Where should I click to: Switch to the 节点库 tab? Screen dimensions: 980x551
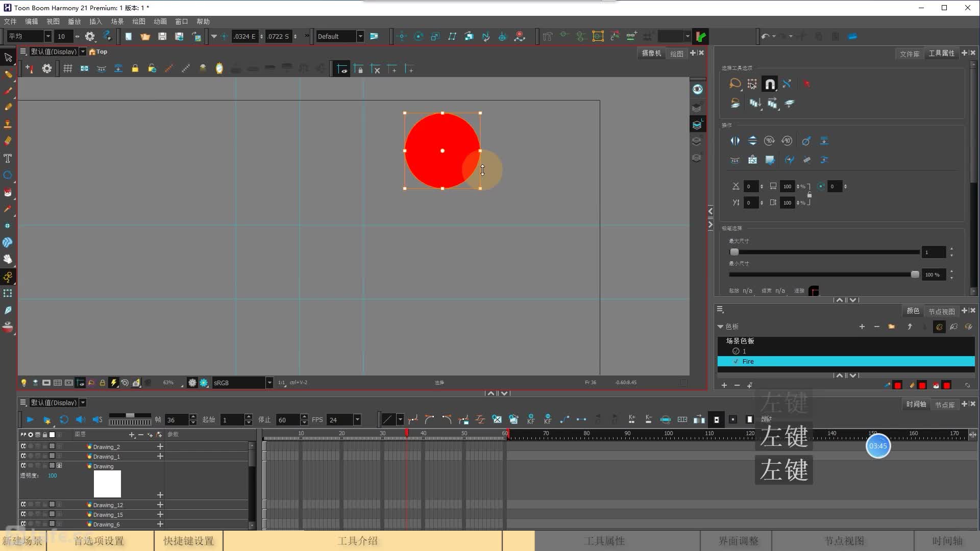(944, 405)
